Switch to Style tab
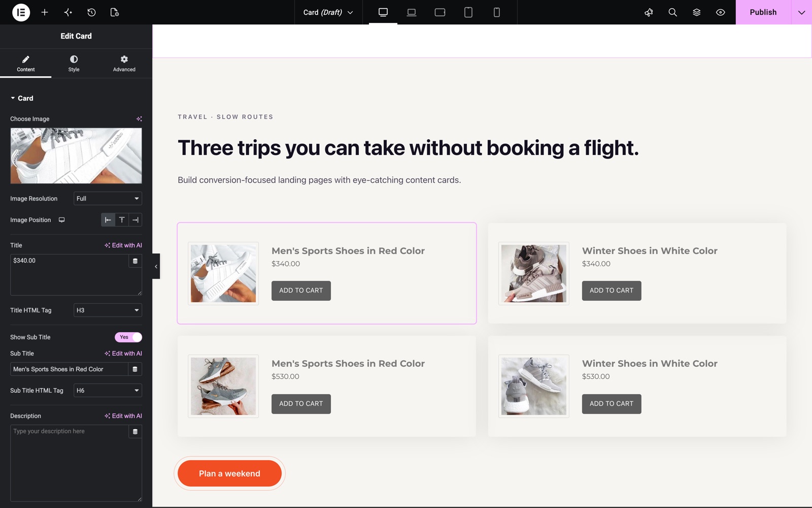This screenshot has width=812, height=508. point(74,63)
